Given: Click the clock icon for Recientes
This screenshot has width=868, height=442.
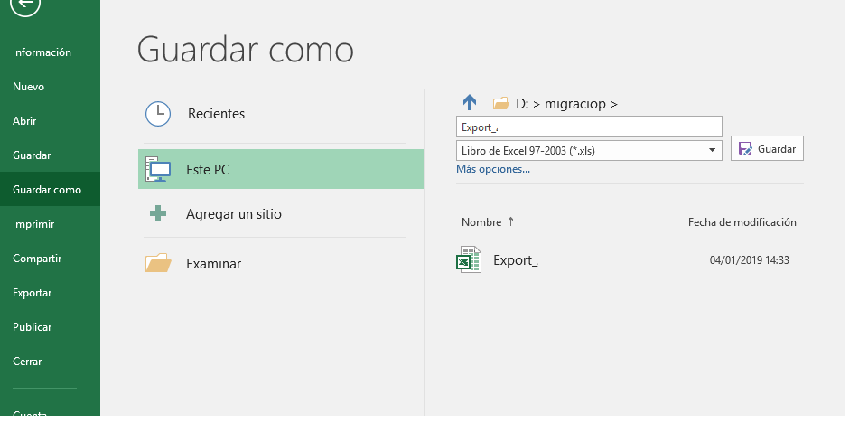Looking at the screenshot, I should coord(158,114).
